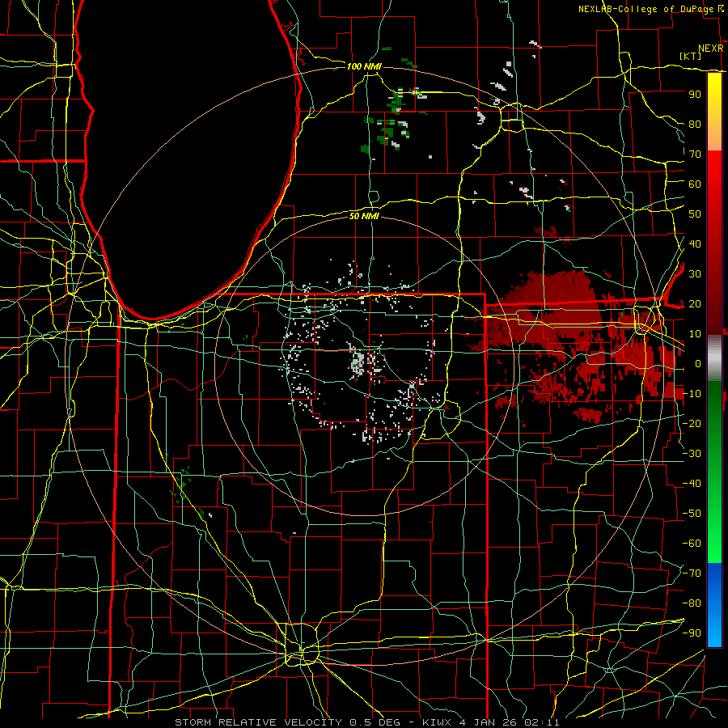Click the "[KT]" units label above the scale
Image resolution: width=728 pixels, height=728 pixels.
point(691,56)
